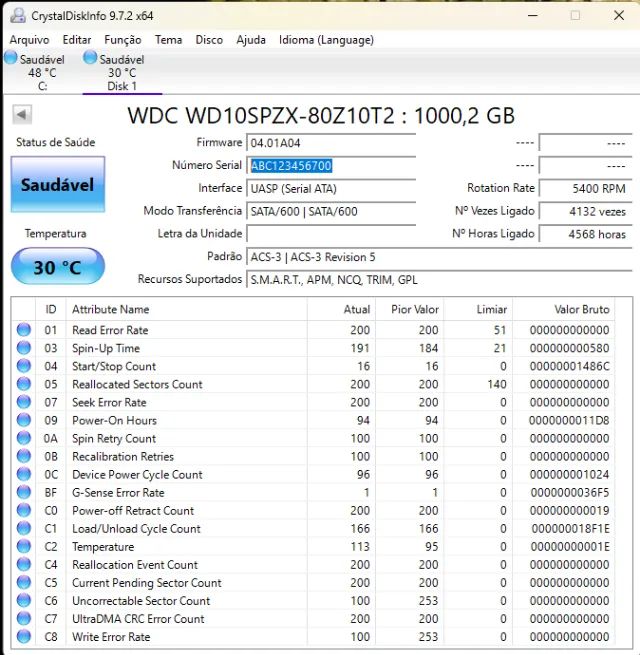Click the Número Serial field

331,165
